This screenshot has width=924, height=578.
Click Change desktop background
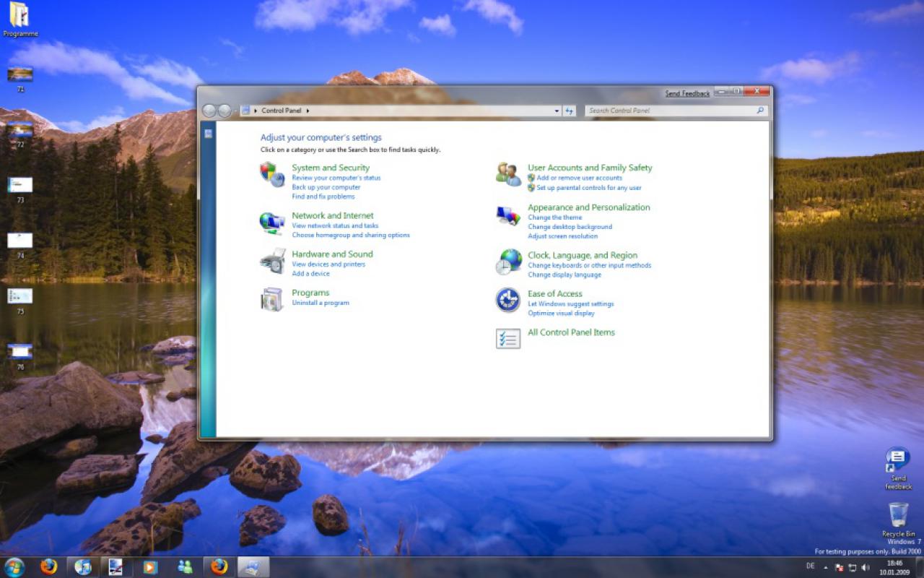(x=570, y=227)
